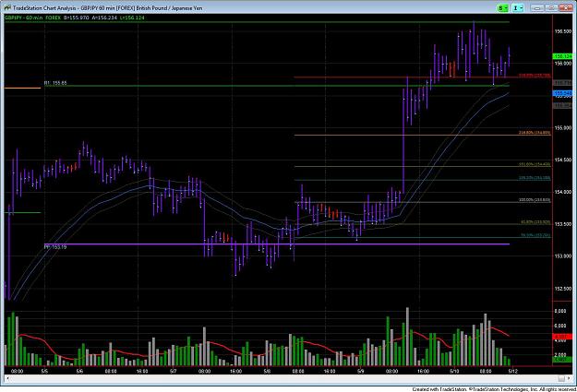Image resolution: width=577 pixels, height=392 pixels.
Task: Click the 154.500 price axis label
Action: (562, 160)
